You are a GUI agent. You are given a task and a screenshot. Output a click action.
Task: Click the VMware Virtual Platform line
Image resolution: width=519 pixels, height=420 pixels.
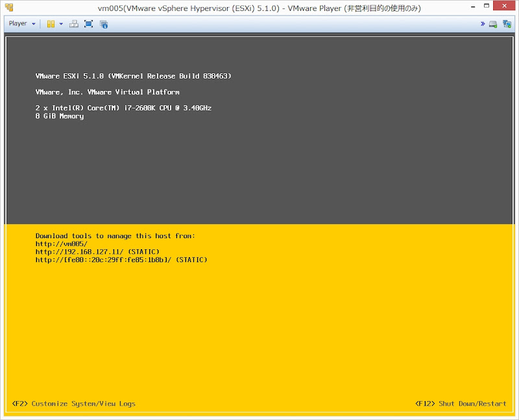coord(107,92)
